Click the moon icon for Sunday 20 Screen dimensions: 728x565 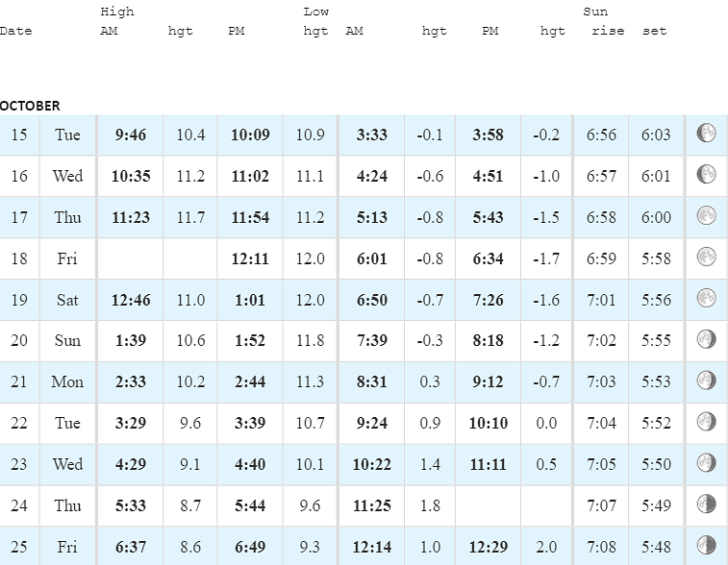click(x=707, y=339)
